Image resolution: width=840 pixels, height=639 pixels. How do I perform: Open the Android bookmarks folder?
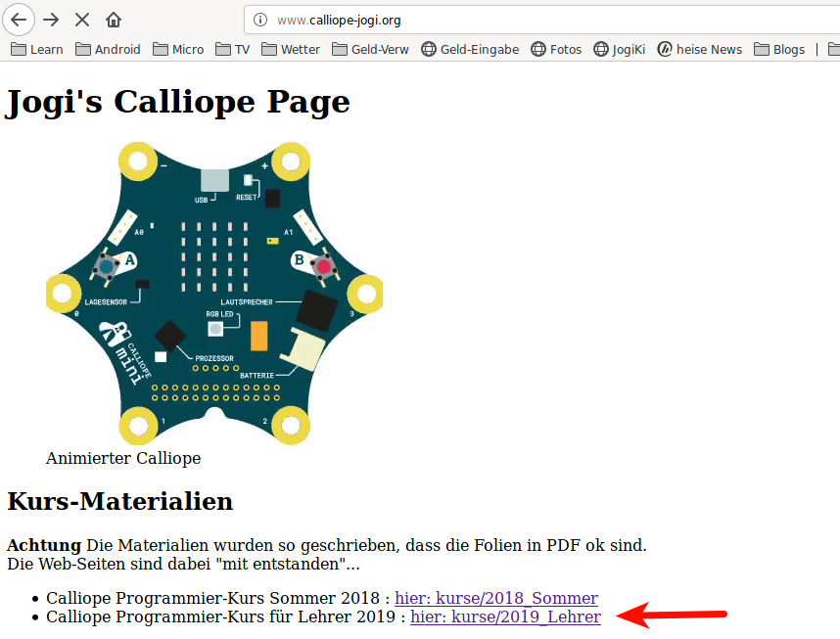(108, 49)
